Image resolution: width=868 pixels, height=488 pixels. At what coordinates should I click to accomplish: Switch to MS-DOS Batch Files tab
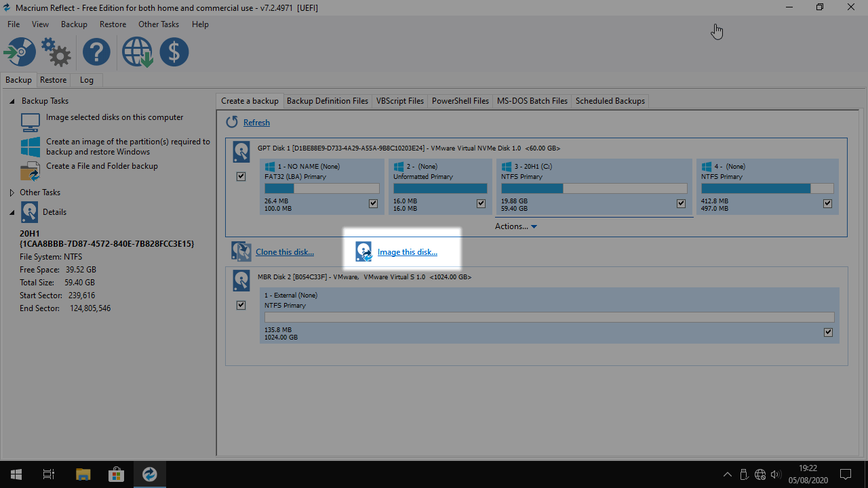pos(532,101)
